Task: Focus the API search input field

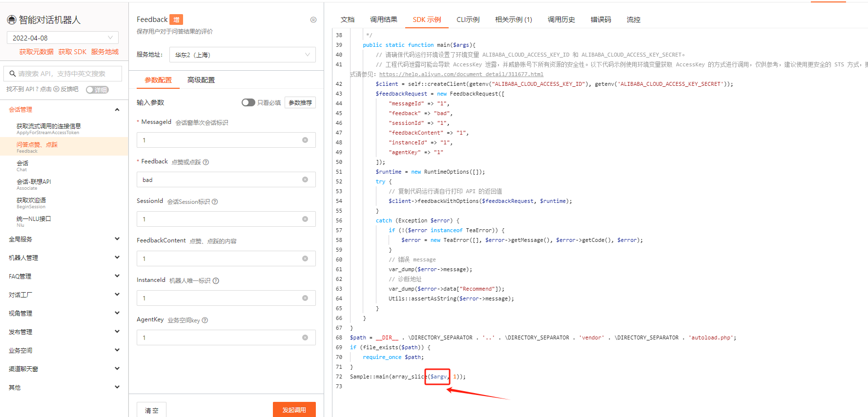Action: (62, 74)
